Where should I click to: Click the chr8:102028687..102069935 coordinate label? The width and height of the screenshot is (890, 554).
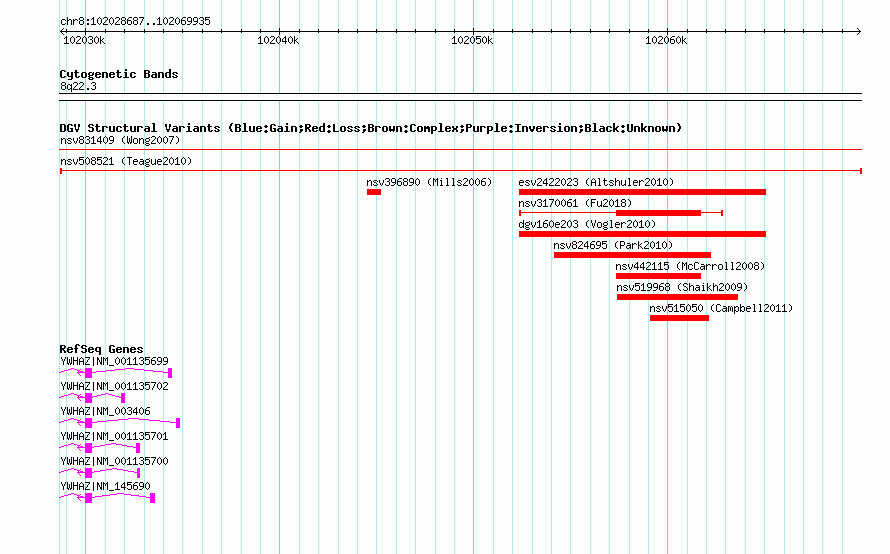pos(135,21)
